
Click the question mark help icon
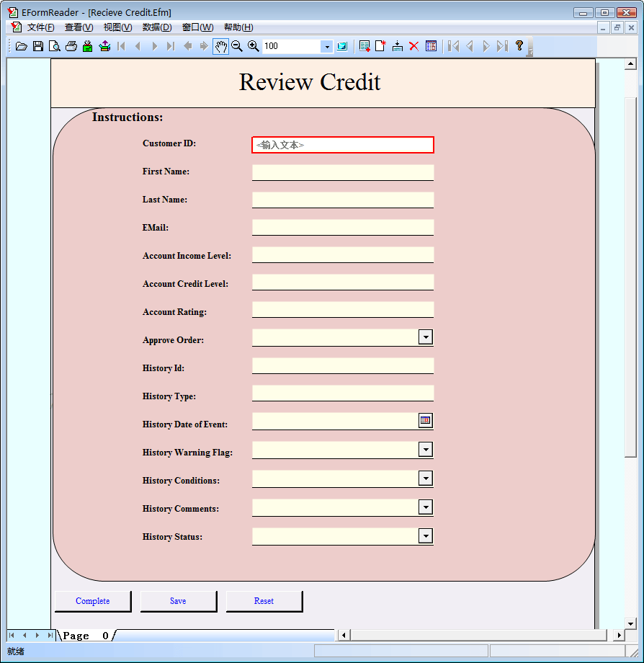pos(519,46)
